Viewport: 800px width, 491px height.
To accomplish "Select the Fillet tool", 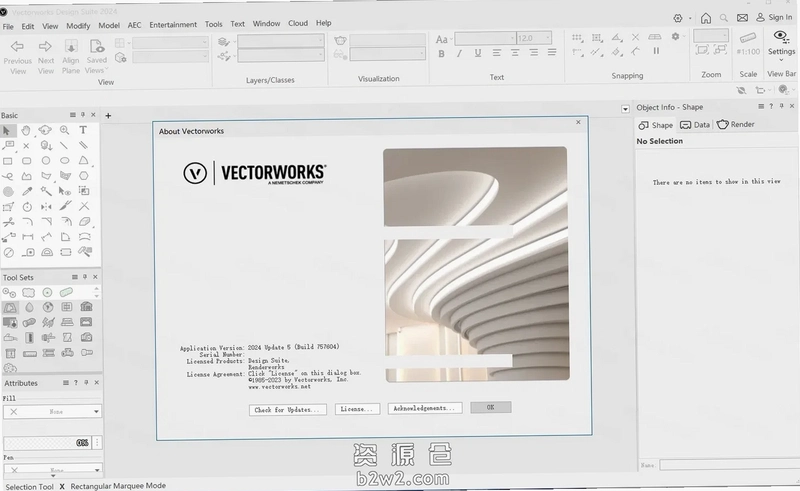I will click(28, 222).
